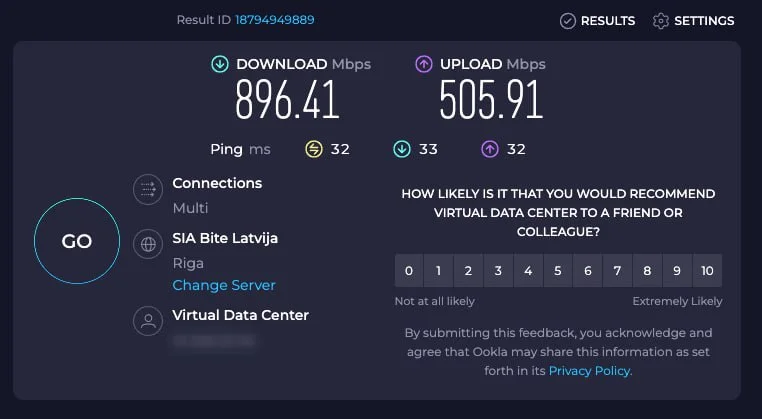The height and width of the screenshot is (419, 762).
Task: Click the purple upload ping icon
Action: (490, 149)
